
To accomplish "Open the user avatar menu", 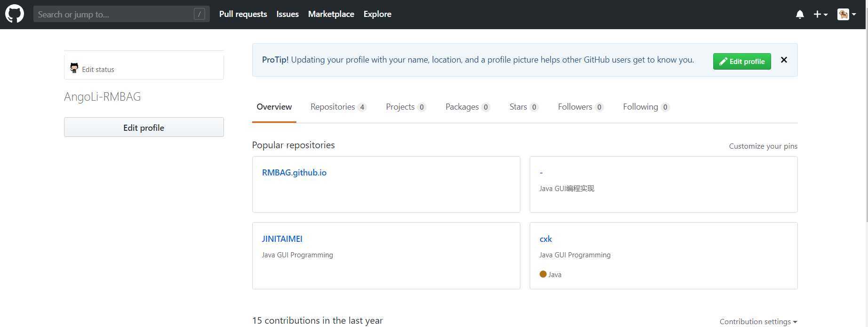I will click(x=846, y=15).
